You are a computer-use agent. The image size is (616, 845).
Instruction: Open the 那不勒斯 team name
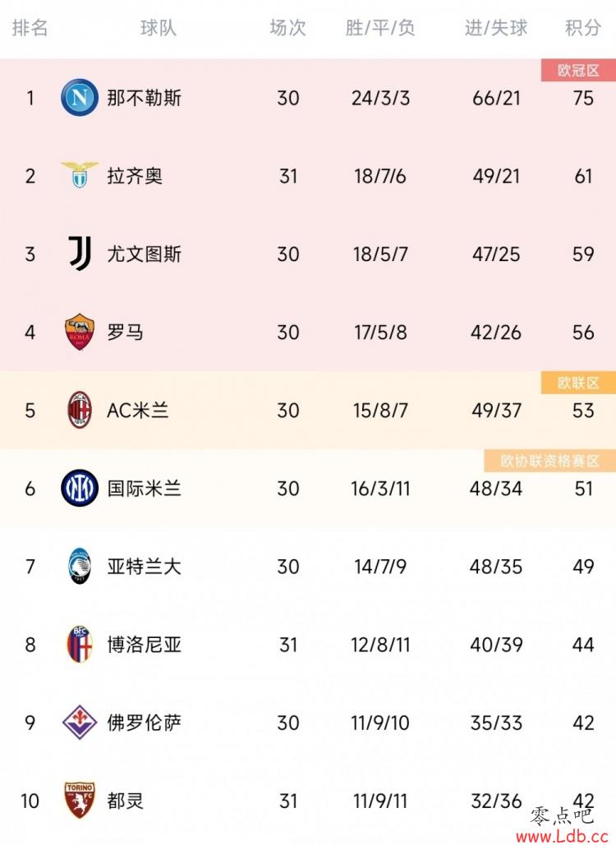click(x=144, y=98)
